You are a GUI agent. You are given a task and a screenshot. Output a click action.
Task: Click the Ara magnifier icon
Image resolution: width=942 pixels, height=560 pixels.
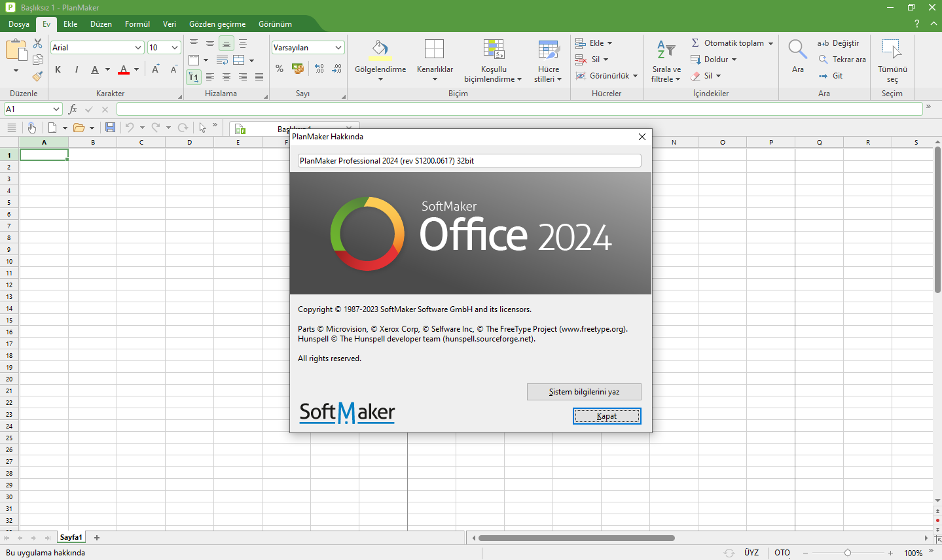(797, 50)
